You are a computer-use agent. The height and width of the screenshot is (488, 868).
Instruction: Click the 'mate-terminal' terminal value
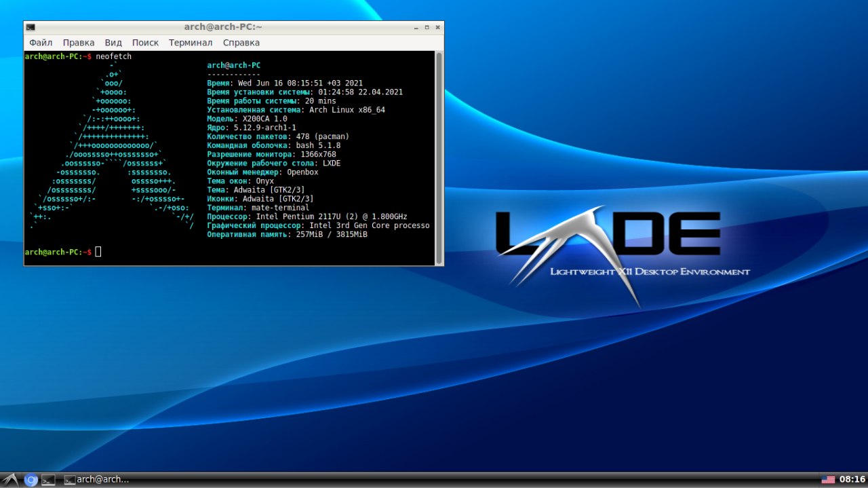coord(280,207)
